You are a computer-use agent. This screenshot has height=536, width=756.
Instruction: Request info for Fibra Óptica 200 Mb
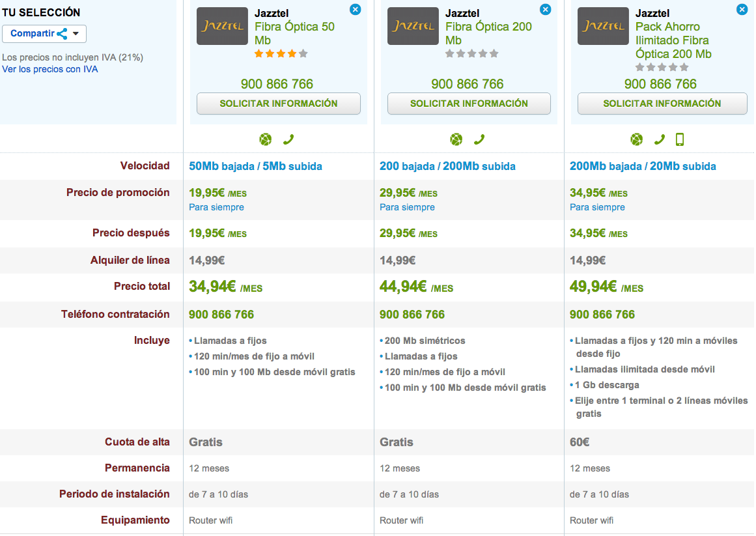[469, 104]
